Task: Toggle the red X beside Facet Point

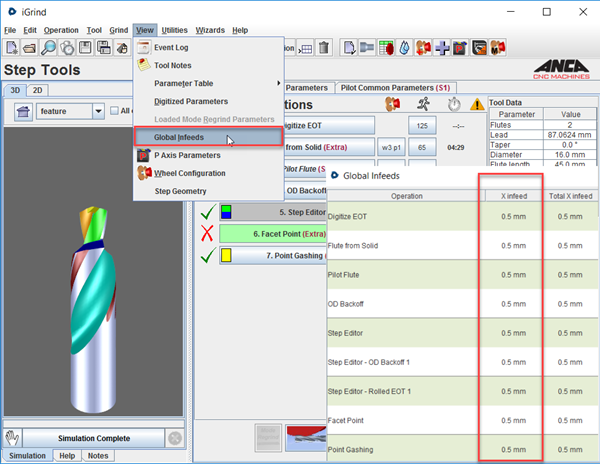Action: coord(206,233)
